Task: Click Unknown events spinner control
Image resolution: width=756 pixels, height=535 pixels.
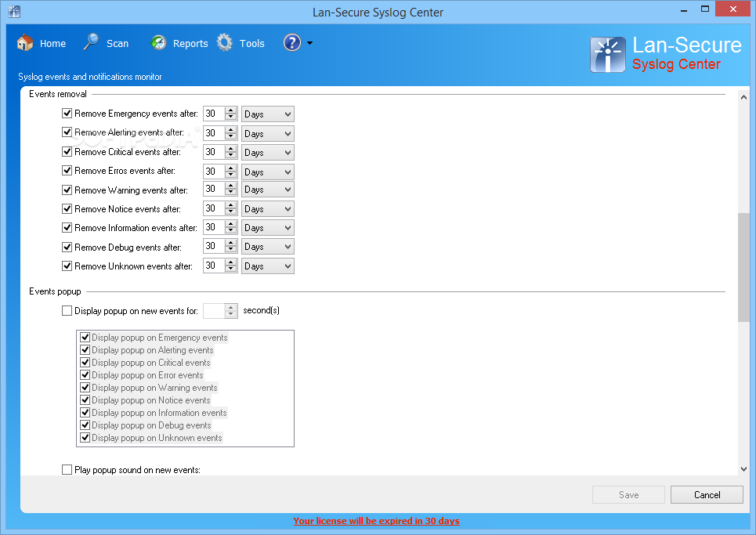Action: click(x=231, y=265)
